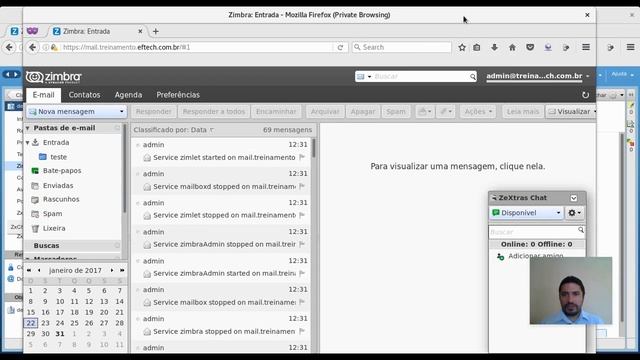Click the Firefox back navigation arrow
The height and width of the screenshot is (360, 640).
click(32, 47)
